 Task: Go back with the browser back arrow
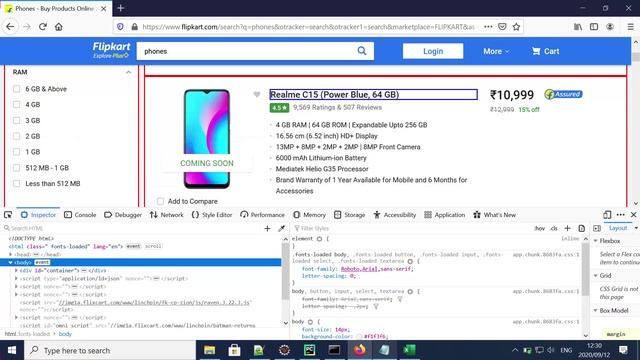[x=10, y=27]
